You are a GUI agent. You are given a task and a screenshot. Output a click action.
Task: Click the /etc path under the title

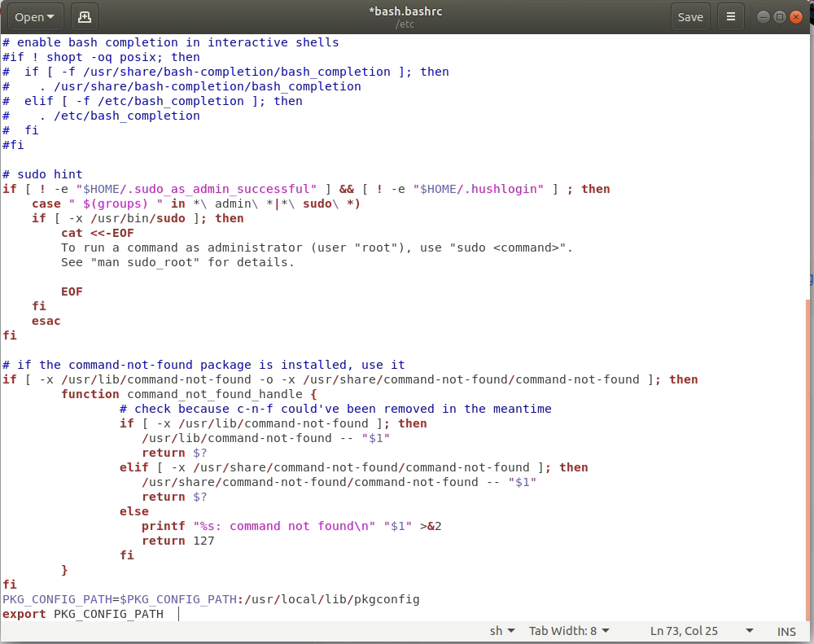[405, 24]
